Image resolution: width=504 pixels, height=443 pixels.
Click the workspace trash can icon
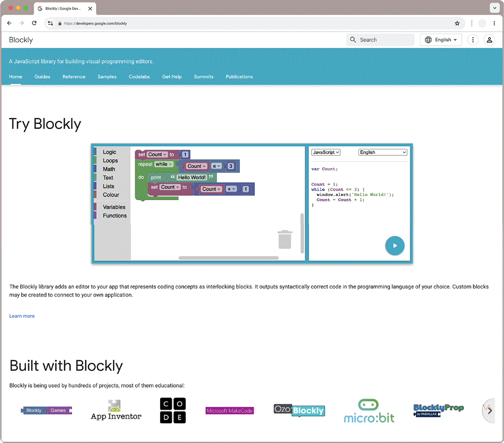[285, 239]
